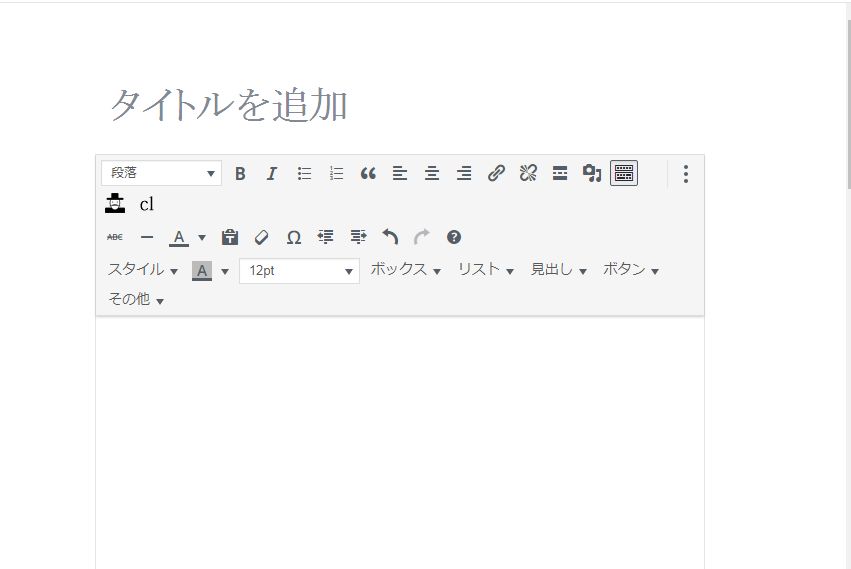Open the 12pt font size dropdown
The height and width of the screenshot is (569, 851).
pyautogui.click(x=300, y=270)
